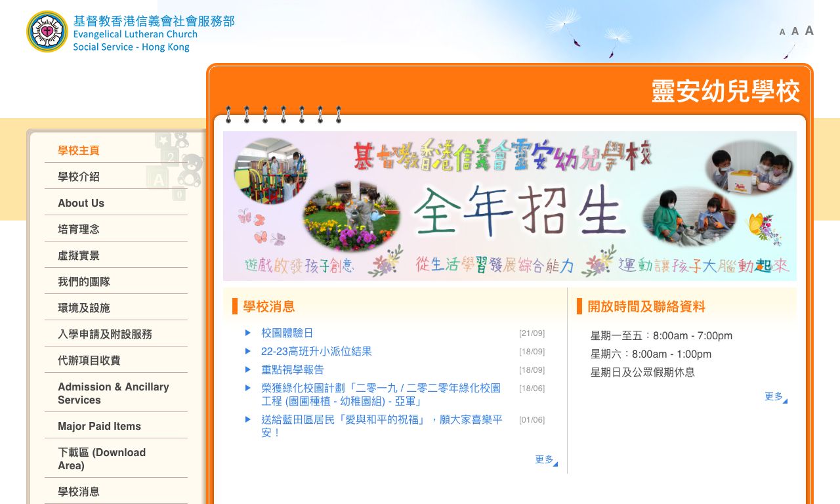Click the 星期一至五：8:00am - 7:00pm text
Image resolution: width=840 pixels, height=504 pixels.
[661, 335]
